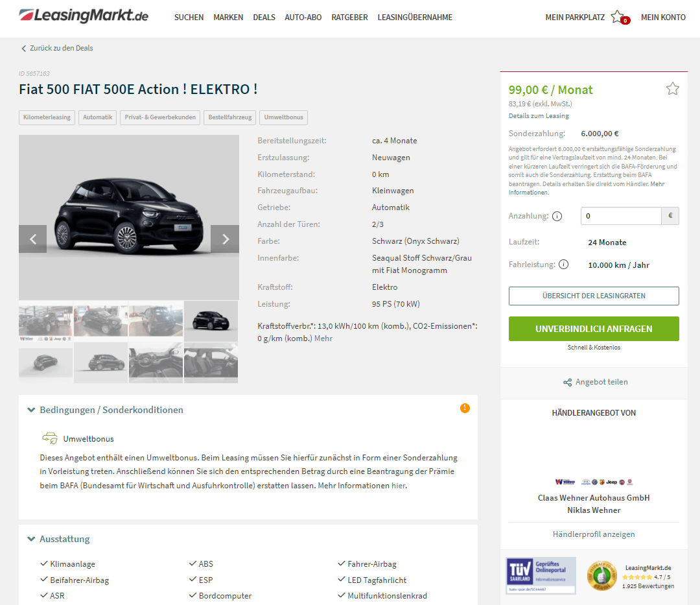Click the LeasingMarkt.de logo

tap(84, 16)
